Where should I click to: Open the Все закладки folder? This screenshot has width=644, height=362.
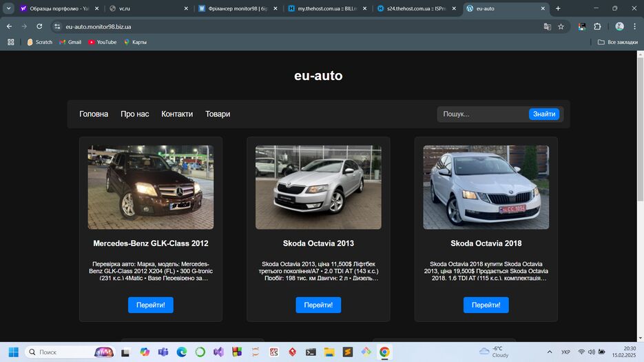click(x=618, y=42)
